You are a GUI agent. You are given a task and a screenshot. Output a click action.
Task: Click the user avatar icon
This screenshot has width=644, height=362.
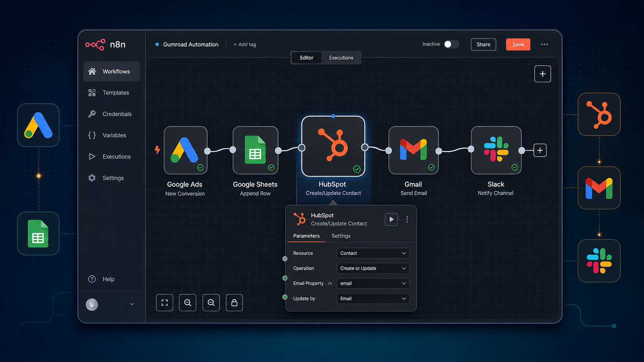coord(92,304)
